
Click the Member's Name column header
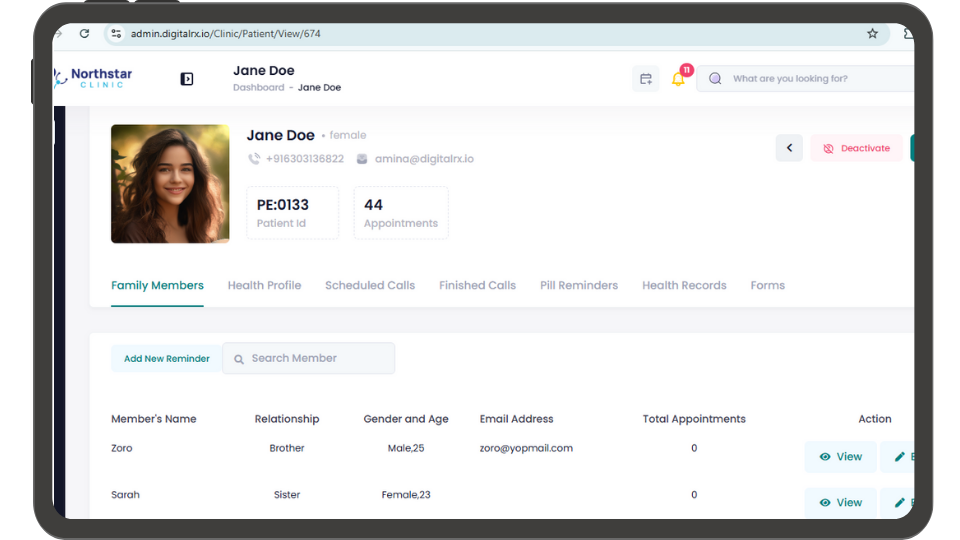[154, 419]
